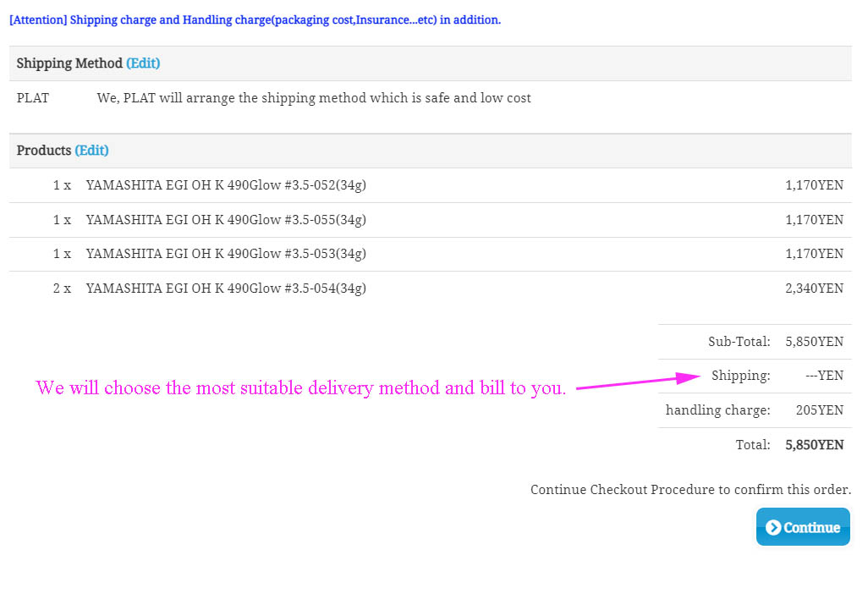Click the Continue Checkout Procedure text
Image resolution: width=868 pixels, height=599 pixels.
(x=690, y=490)
